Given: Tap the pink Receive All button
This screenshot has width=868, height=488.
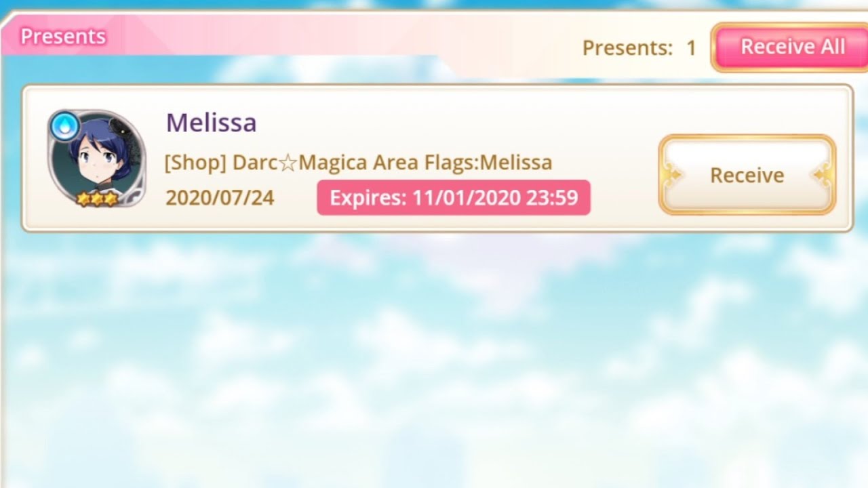Looking at the screenshot, I should tap(791, 47).
